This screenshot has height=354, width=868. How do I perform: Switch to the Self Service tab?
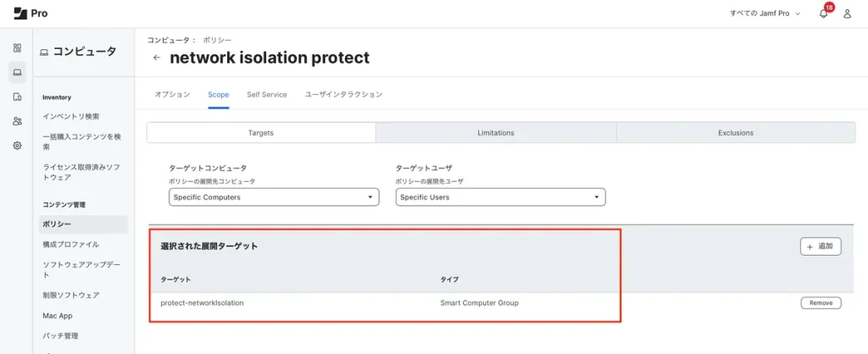point(267,95)
